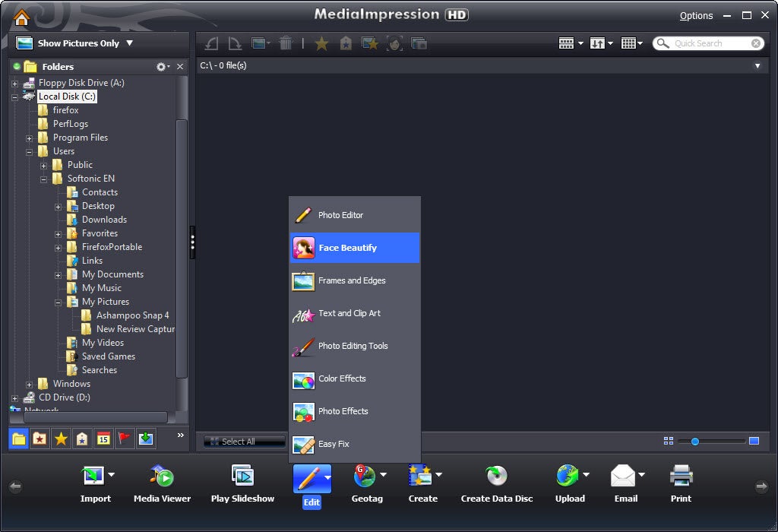Adjust the thumbnail size slider handle
The height and width of the screenshot is (532, 778).
695,442
